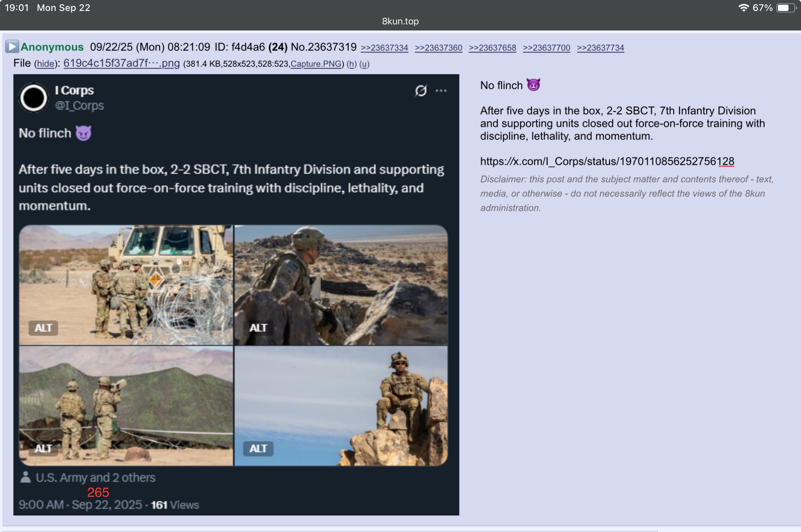This screenshot has width=801, height=532.
Task: Click the Capture.PNG original filename link
Action: coord(316,64)
